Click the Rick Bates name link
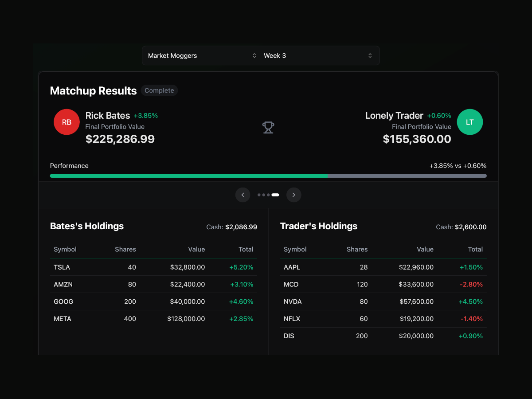Screen dimensions: 532x399 tap(108, 115)
